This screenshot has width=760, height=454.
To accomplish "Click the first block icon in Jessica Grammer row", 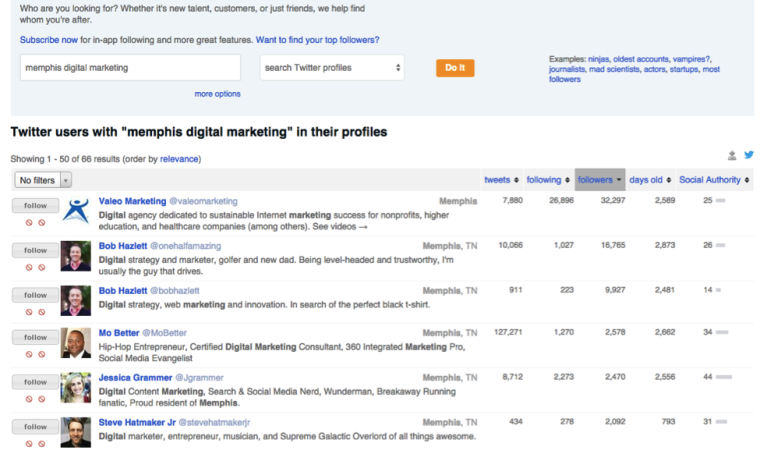I will point(29,399).
